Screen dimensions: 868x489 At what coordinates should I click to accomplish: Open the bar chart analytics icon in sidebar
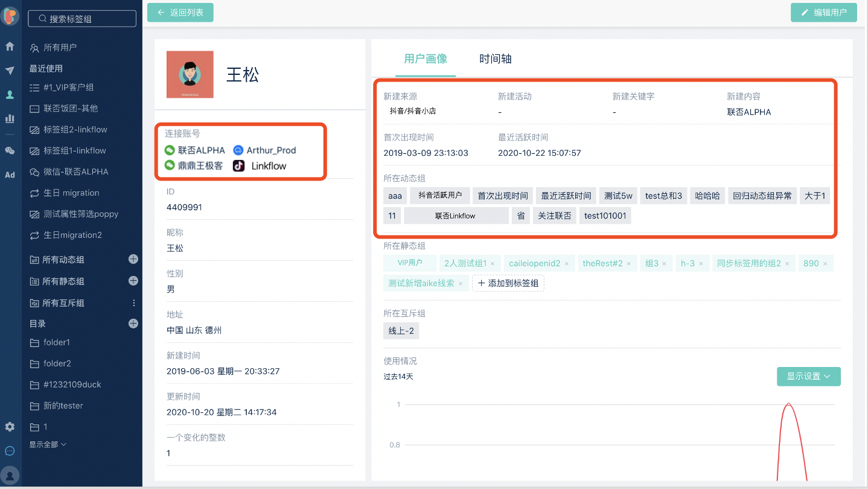[10, 118]
